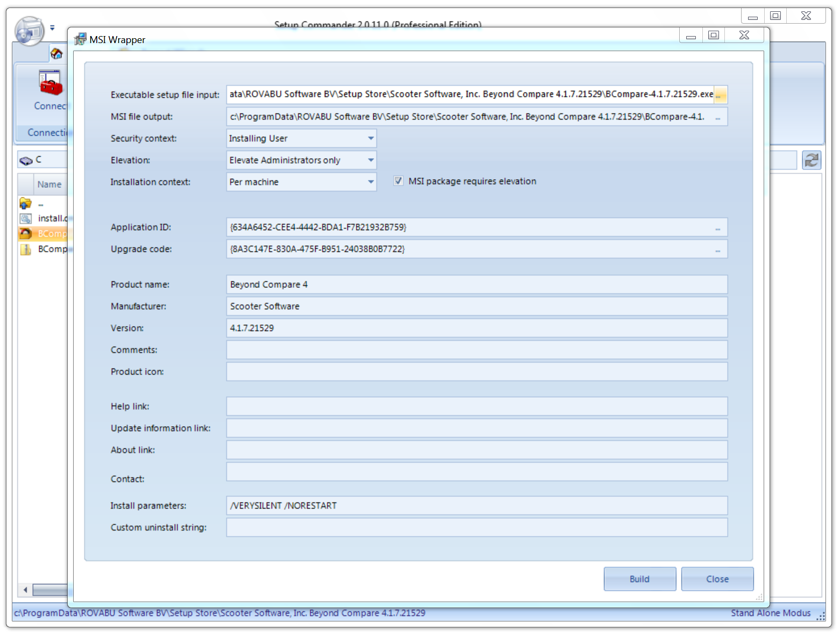Open the quick access toolbar dropdown arrow
Viewport: 840px width, 636px height.
point(52,27)
